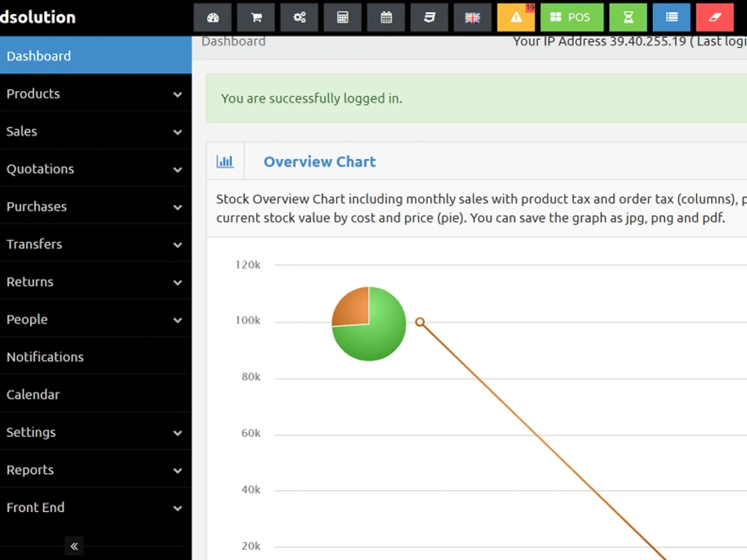Click the 'You are successfully logged in' message
This screenshot has width=747, height=560.
pyautogui.click(x=311, y=98)
